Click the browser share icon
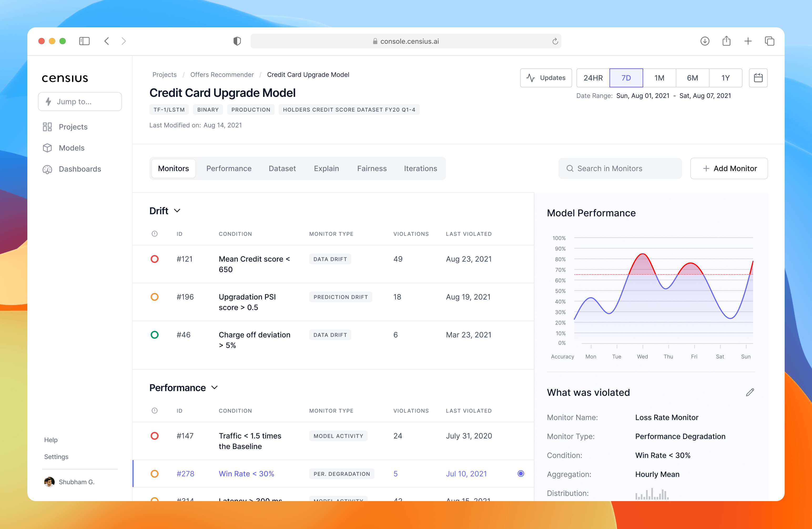 point(726,41)
